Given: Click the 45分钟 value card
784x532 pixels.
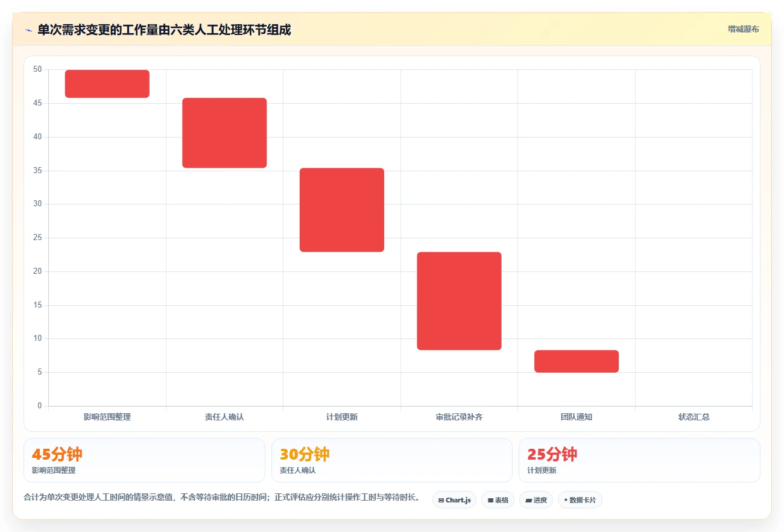Looking at the screenshot, I should click(144, 460).
